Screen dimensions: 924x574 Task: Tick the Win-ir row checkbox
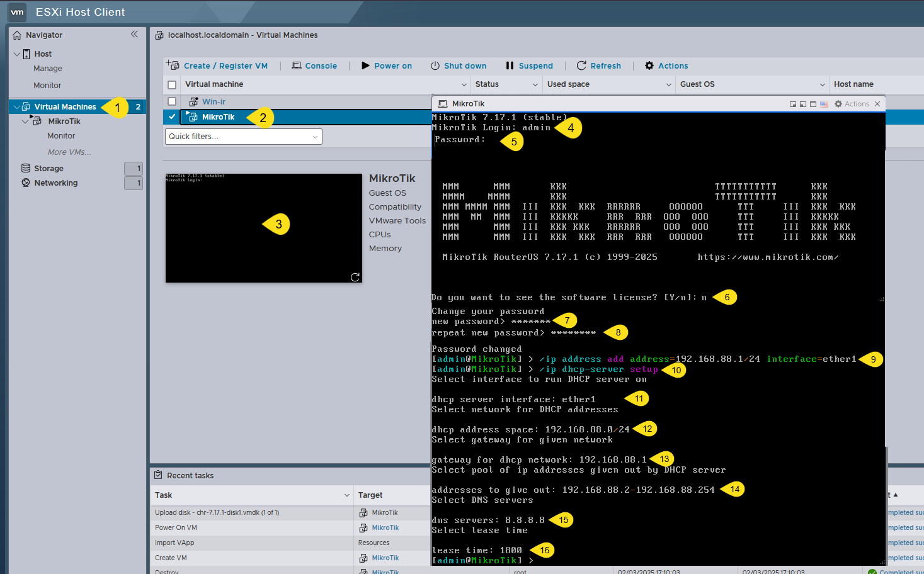point(172,101)
